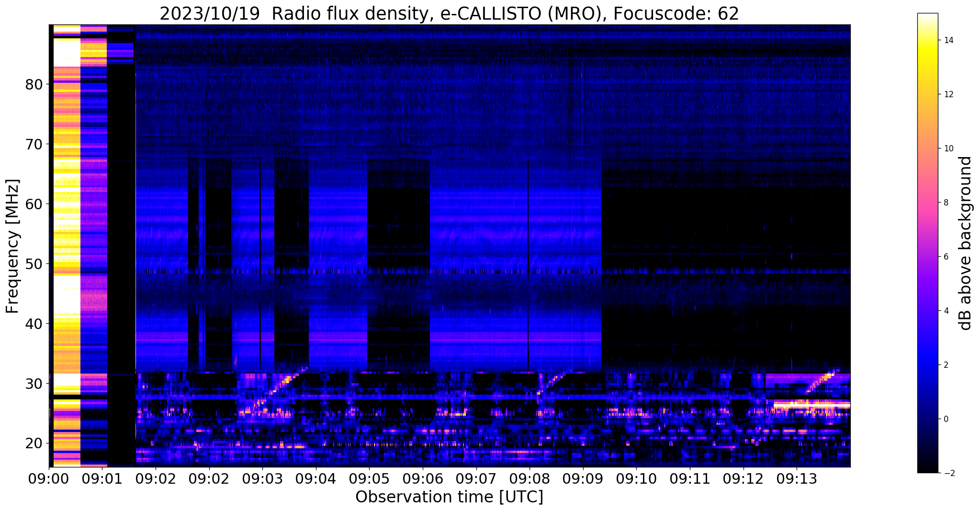The image size is (980, 511).
Task: Click the 09:09 time tick label
Action: point(583,479)
